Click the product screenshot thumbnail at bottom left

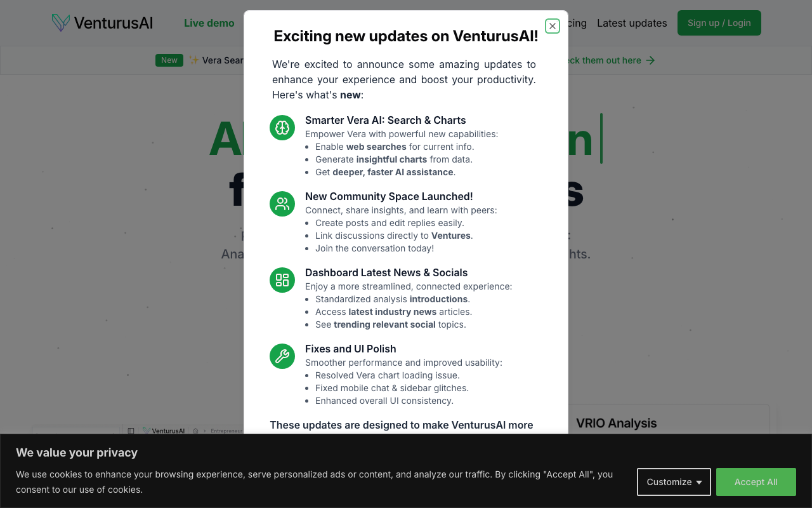[138, 430]
